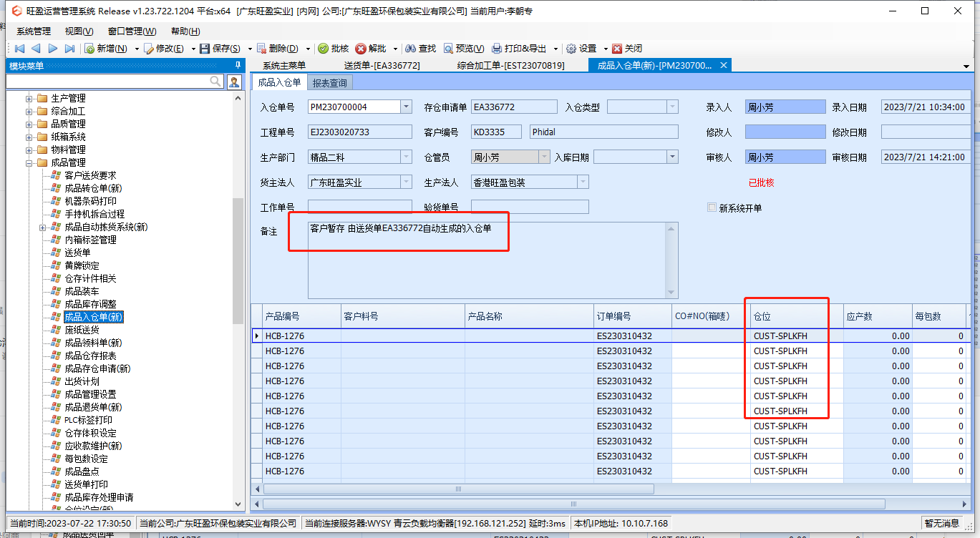
Task: Click the 预览(V) preview toolbar button
Action: 464,49
